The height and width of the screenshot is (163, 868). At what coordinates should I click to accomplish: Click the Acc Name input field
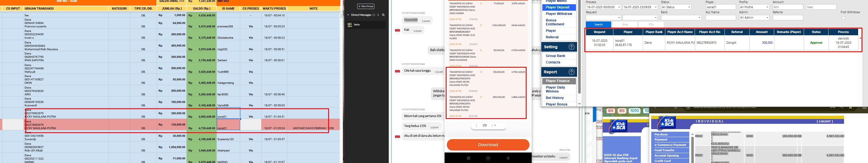[x=720, y=17]
